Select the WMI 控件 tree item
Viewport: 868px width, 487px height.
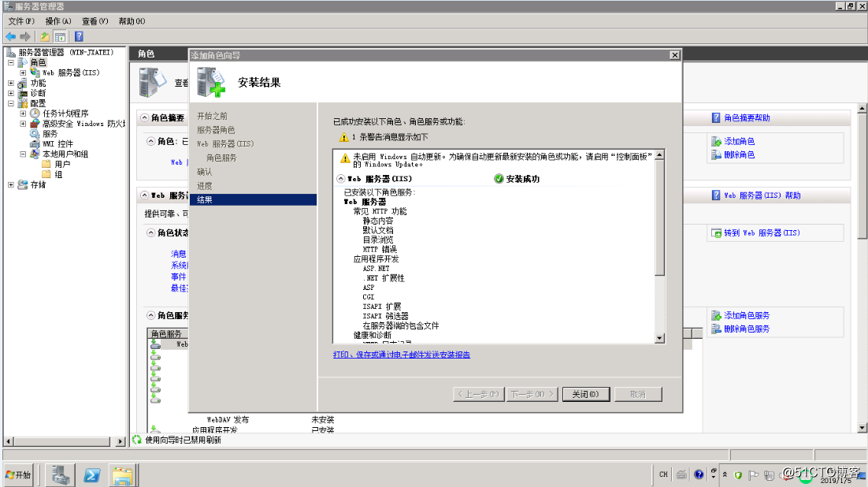click(x=57, y=144)
